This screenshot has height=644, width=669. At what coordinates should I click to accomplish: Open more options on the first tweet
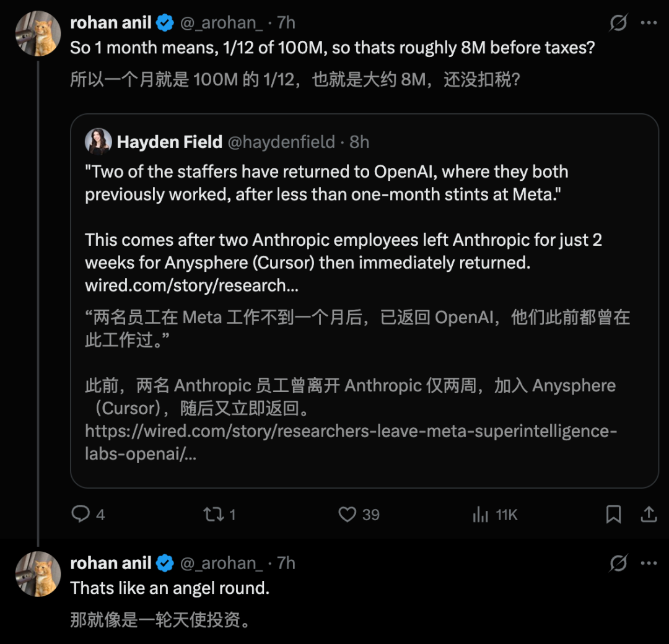tap(649, 23)
